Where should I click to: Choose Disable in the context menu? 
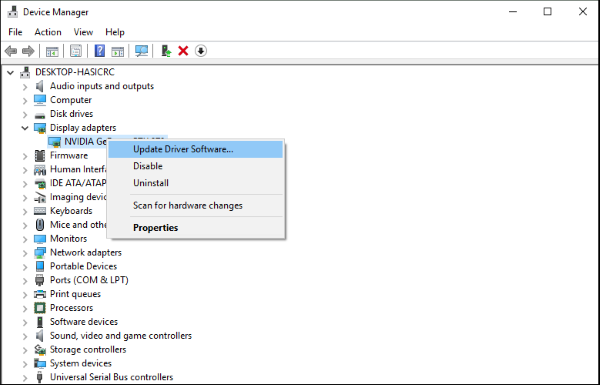(196, 166)
